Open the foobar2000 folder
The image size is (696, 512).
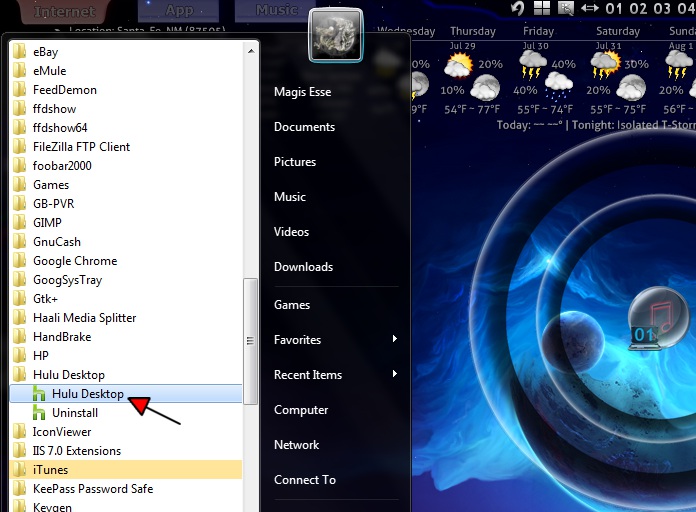(x=126, y=166)
